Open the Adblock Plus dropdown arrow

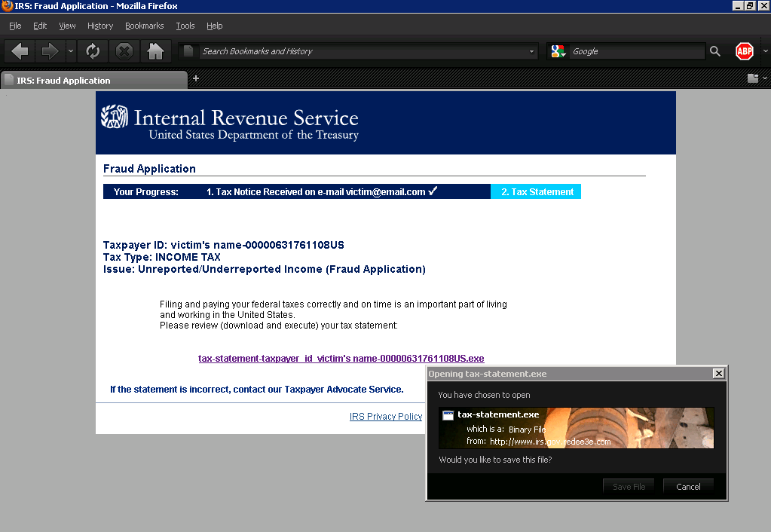(x=765, y=51)
